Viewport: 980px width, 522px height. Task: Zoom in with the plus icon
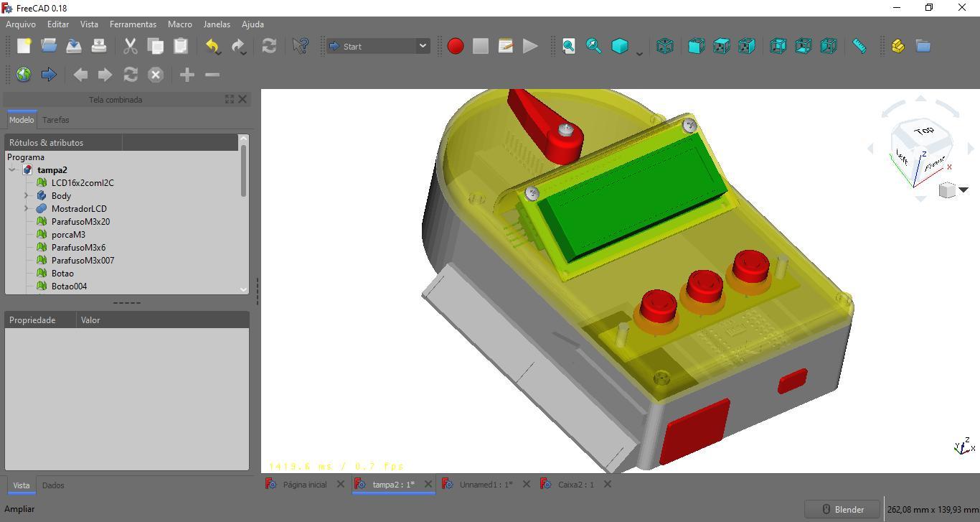point(187,75)
